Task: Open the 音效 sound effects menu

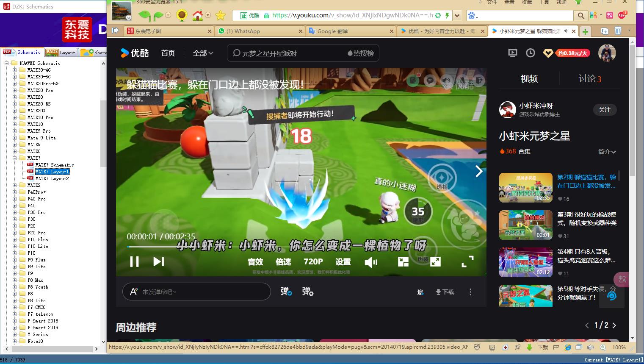Action: tap(255, 262)
